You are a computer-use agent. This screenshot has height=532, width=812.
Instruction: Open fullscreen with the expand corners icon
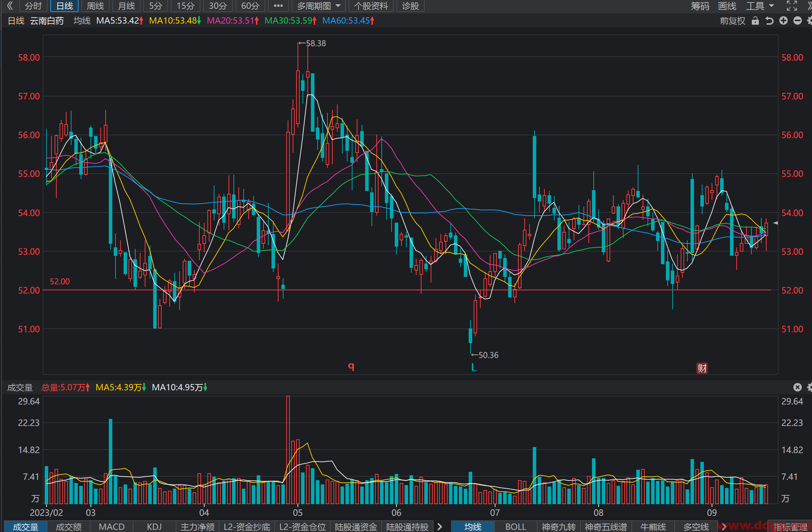[792, 6]
